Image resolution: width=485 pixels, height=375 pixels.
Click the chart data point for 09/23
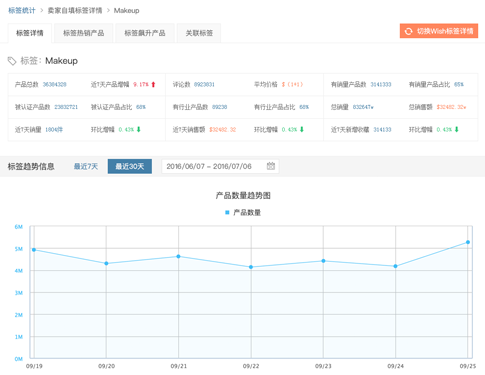click(x=323, y=261)
